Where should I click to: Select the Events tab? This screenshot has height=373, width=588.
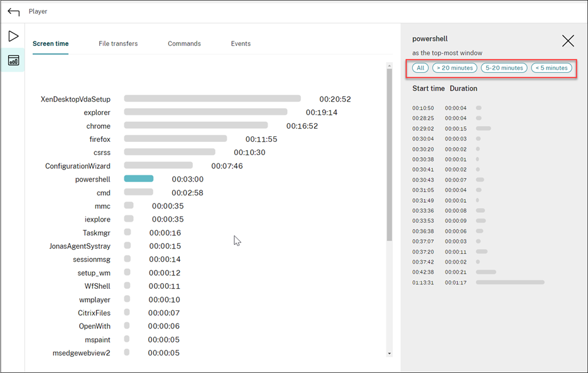tap(241, 44)
